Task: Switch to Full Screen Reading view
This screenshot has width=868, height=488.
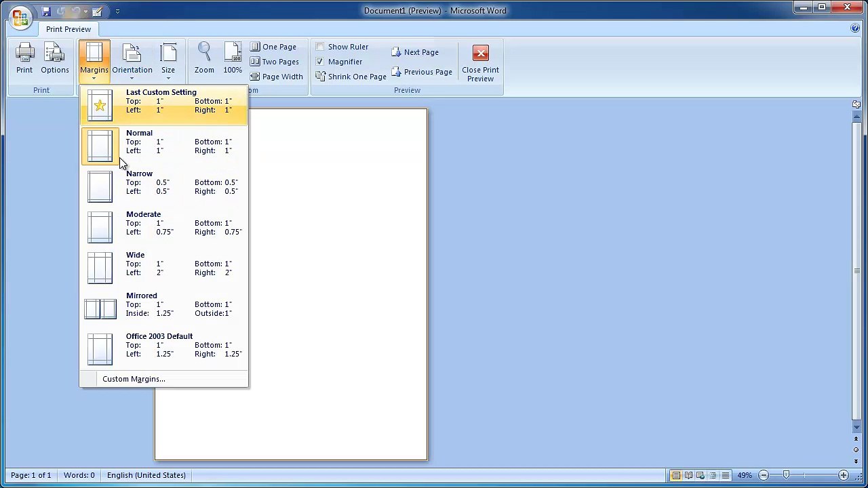Action: click(x=688, y=475)
